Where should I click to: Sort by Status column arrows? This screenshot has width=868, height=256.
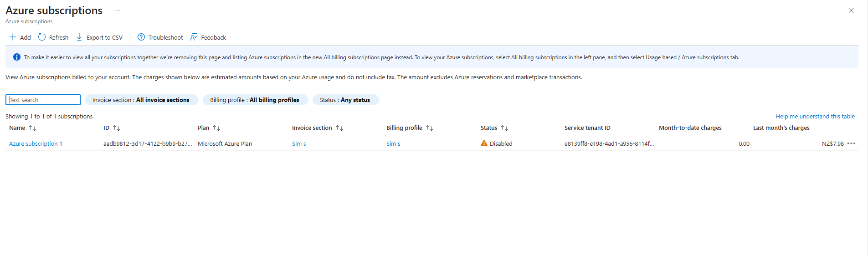click(504, 128)
